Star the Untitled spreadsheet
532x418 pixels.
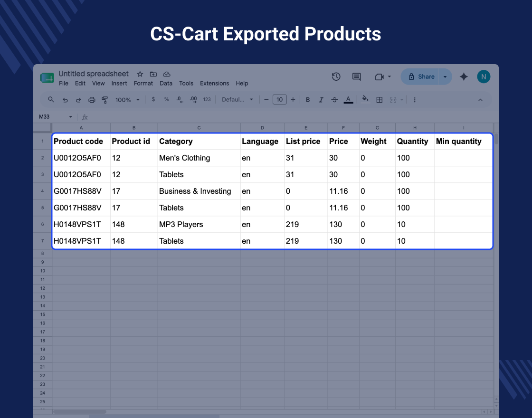point(140,74)
